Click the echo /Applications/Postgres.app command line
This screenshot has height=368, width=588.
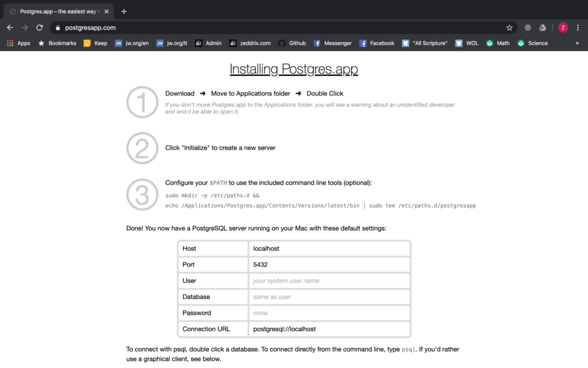point(320,206)
